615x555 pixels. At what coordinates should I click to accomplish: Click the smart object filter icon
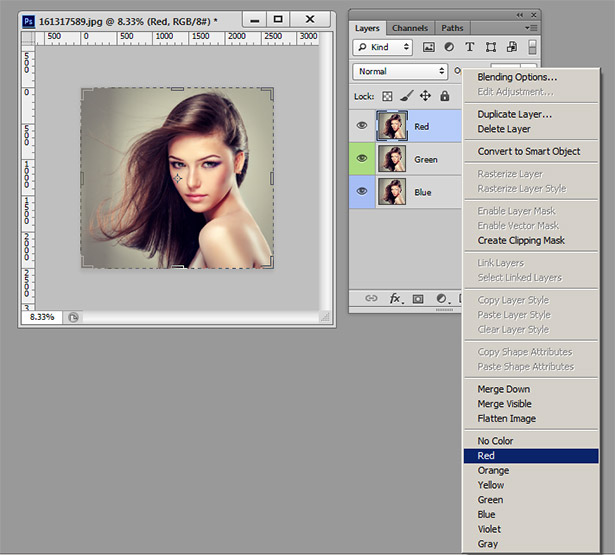pos(512,47)
